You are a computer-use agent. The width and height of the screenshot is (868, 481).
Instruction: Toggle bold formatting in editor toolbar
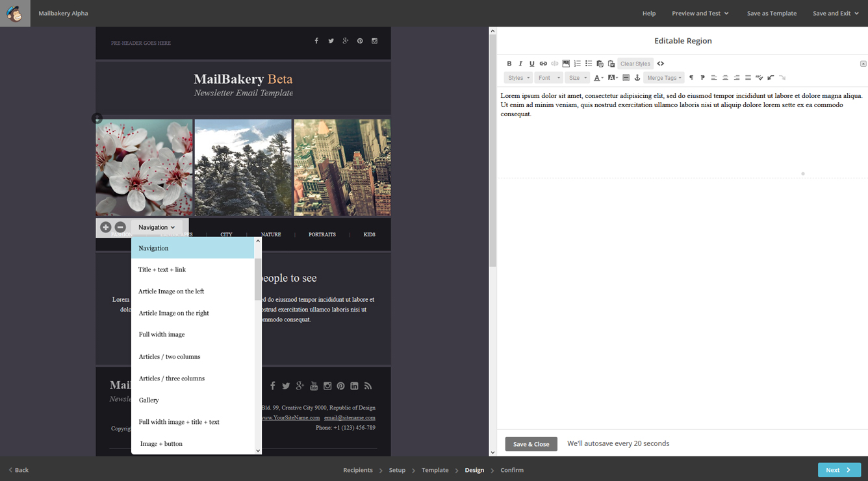pyautogui.click(x=509, y=64)
